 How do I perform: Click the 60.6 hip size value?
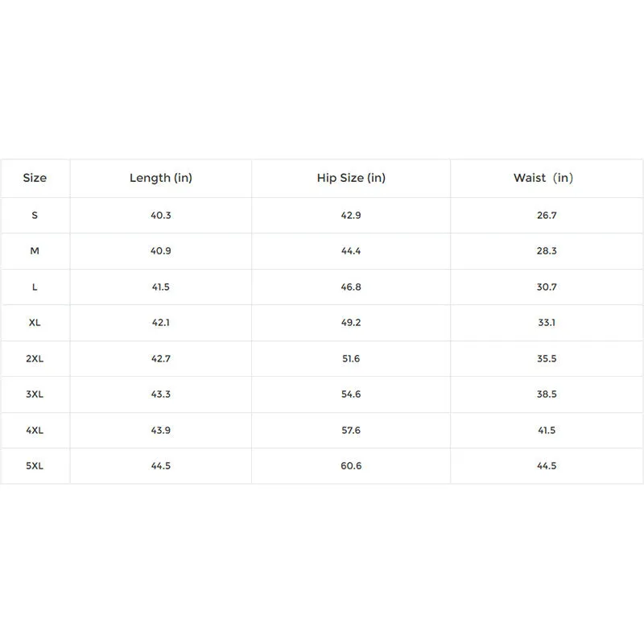[x=351, y=466]
